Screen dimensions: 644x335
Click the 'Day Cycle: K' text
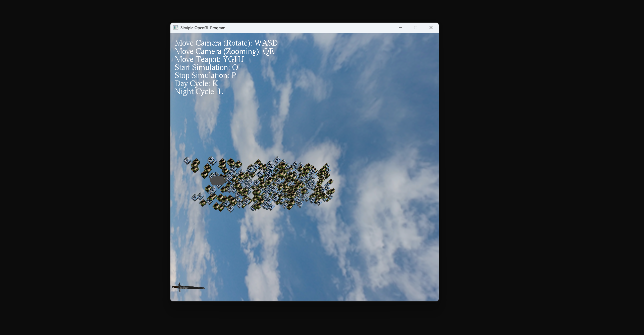pos(196,83)
